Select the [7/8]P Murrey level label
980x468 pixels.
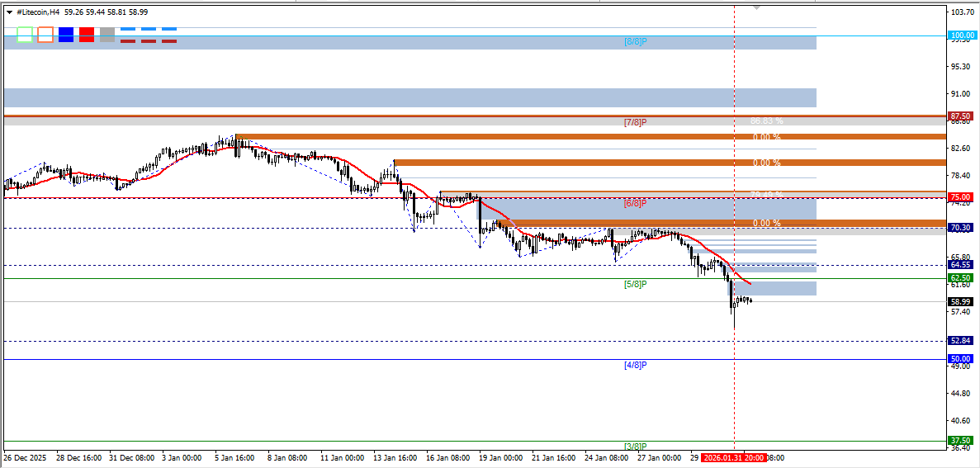pos(635,122)
